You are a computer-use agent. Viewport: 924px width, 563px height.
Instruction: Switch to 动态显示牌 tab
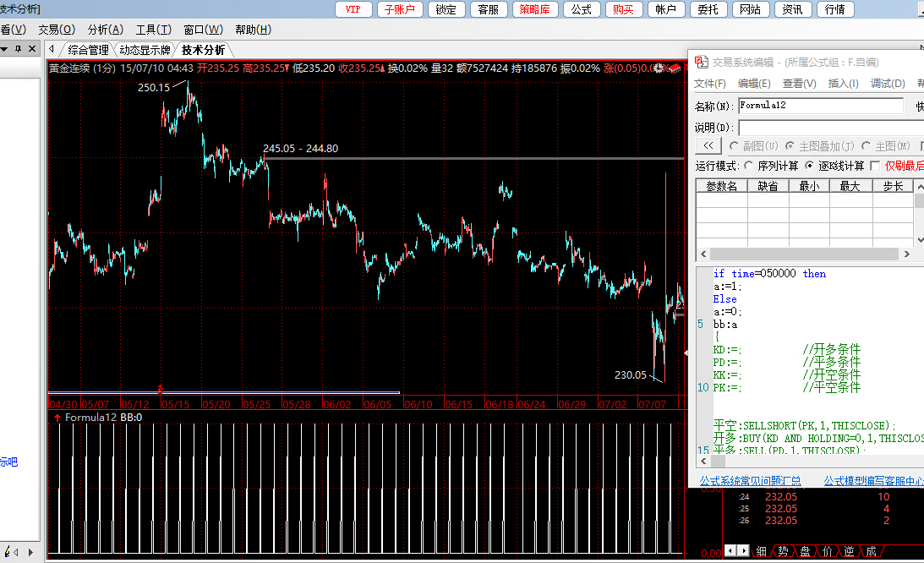click(x=145, y=50)
